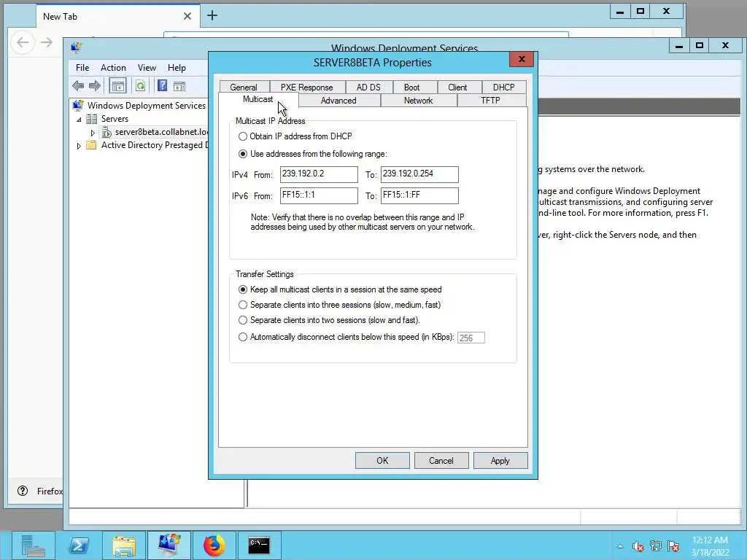
Task: Open the General tab
Action: click(244, 87)
